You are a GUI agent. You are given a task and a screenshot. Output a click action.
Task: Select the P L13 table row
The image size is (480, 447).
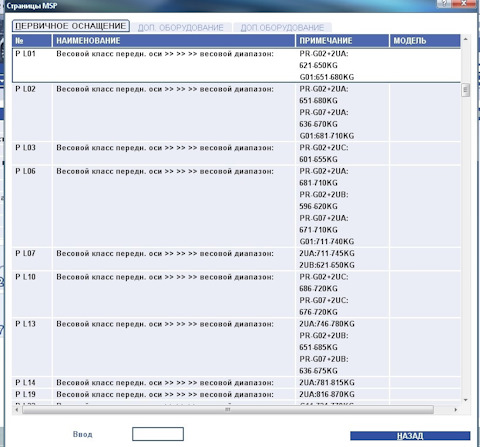pyautogui.click(x=236, y=347)
